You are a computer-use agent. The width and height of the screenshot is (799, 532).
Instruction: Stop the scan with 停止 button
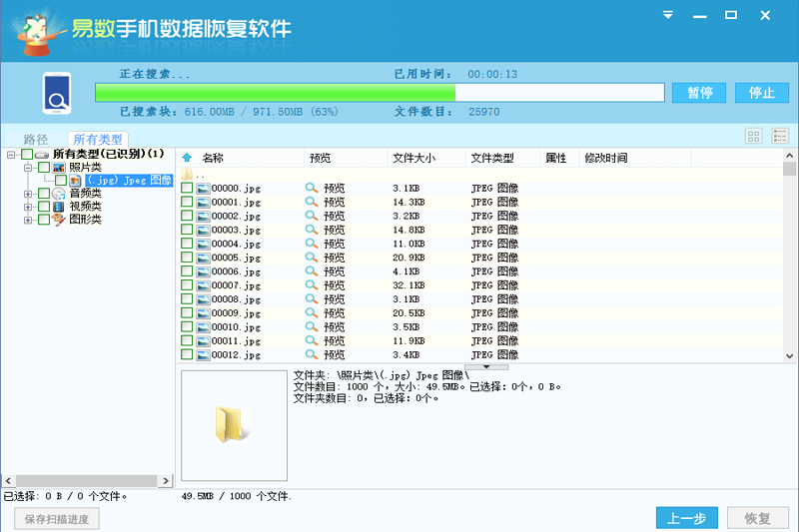click(761, 93)
